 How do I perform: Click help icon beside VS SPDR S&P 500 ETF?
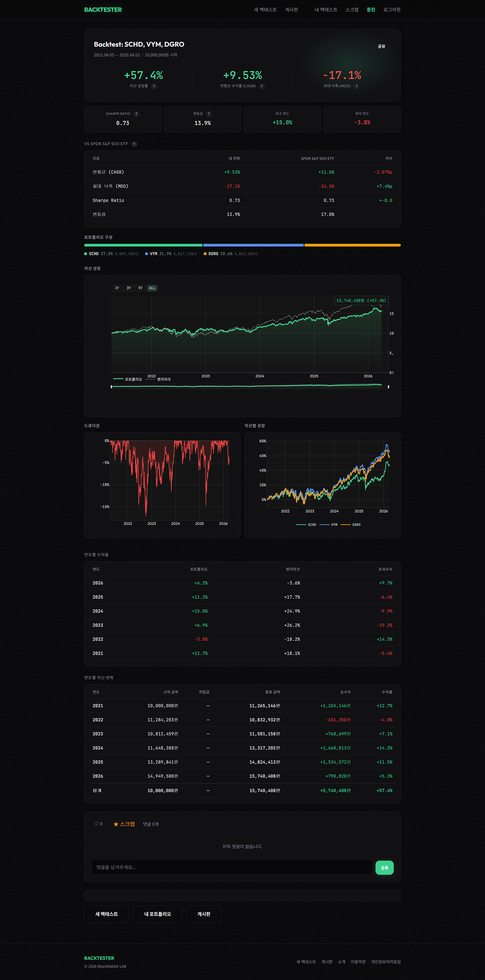[134, 144]
